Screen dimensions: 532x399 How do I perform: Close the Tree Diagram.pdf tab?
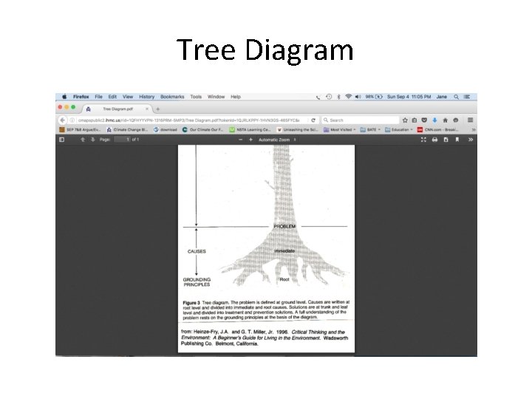(147, 109)
